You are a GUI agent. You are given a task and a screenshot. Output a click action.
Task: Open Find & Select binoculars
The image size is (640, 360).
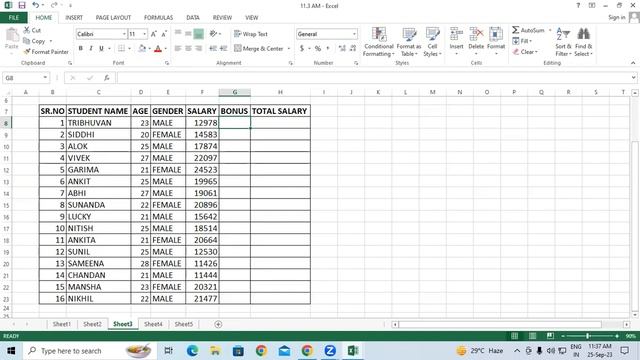click(x=583, y=42)
